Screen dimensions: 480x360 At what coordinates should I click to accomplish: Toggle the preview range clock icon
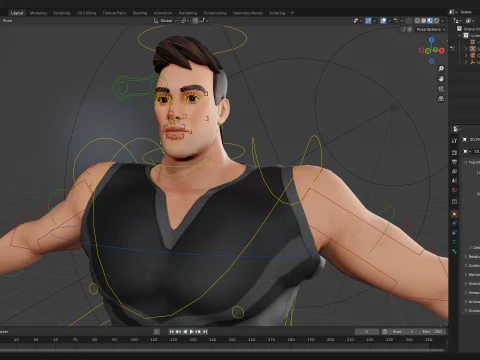(384, 332)
